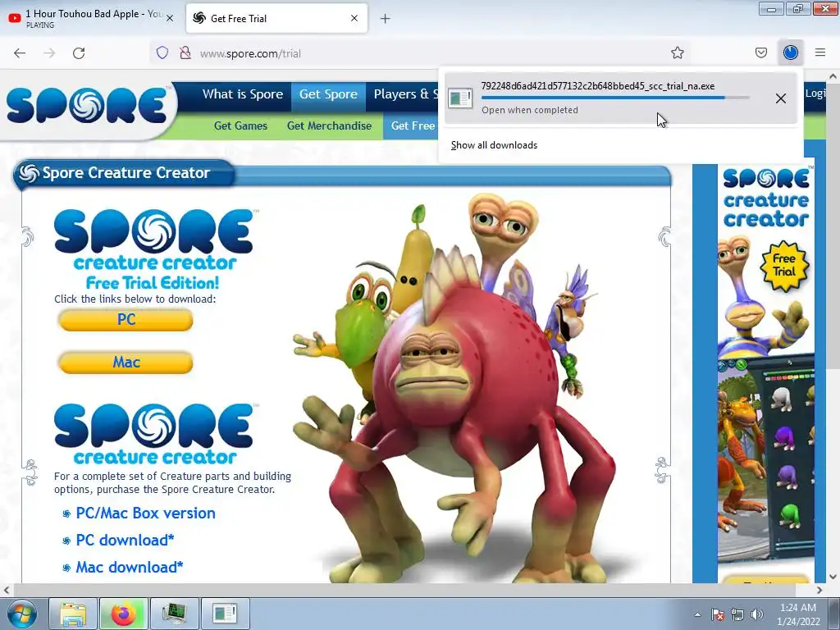Open the Action Center flag icon
Viewport: 840px width, 630px height.
point(717,614)
